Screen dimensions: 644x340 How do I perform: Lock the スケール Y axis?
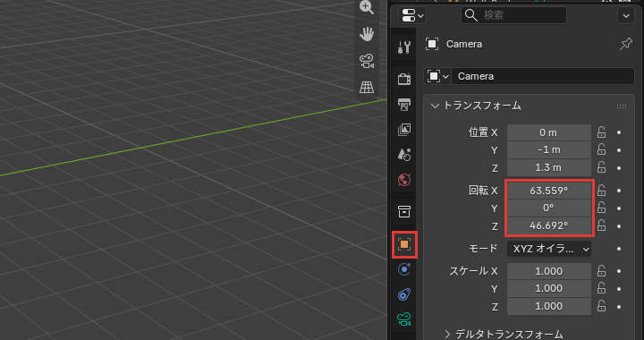coord(601,288)
